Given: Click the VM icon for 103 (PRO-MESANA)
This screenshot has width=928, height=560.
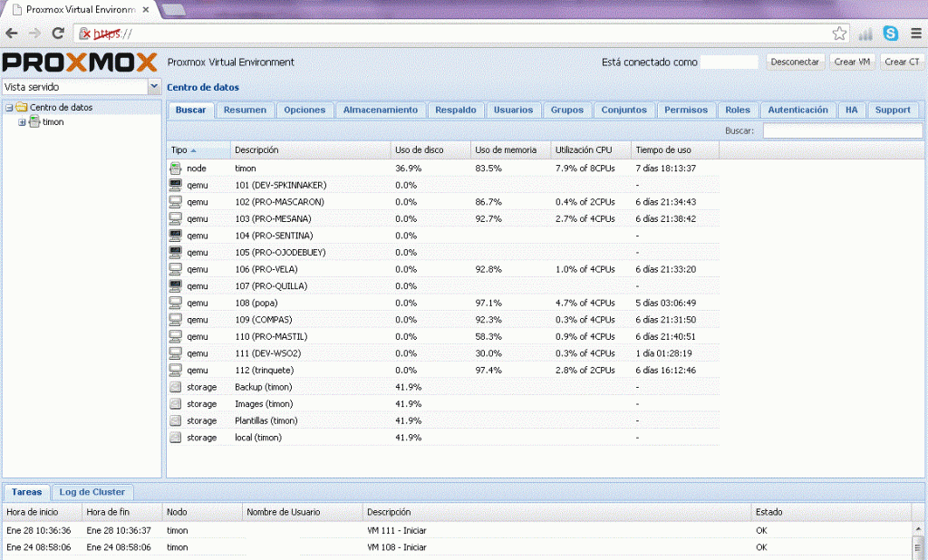Looking at the screenshot, I should 175,218.
